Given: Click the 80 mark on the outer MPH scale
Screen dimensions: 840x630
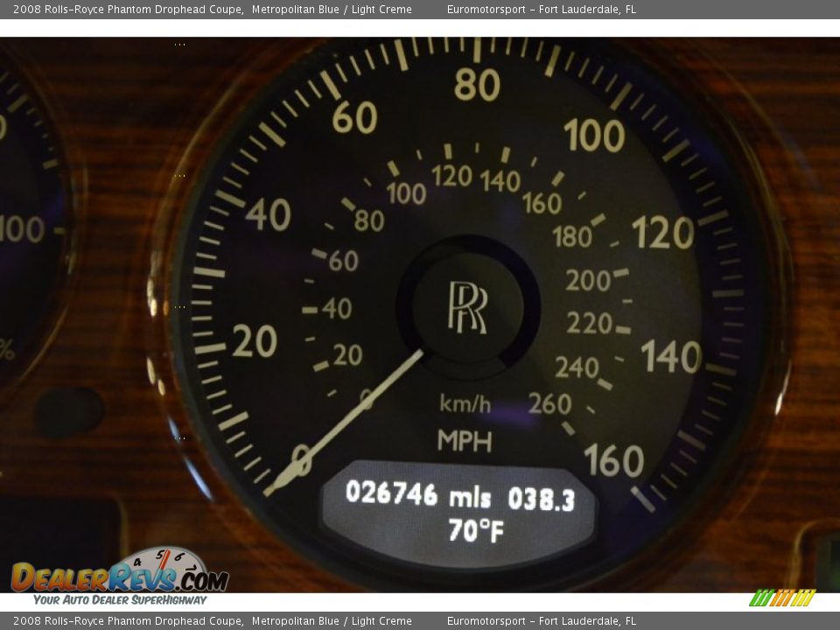Looking at the screenshot, I should pos(477,85).
